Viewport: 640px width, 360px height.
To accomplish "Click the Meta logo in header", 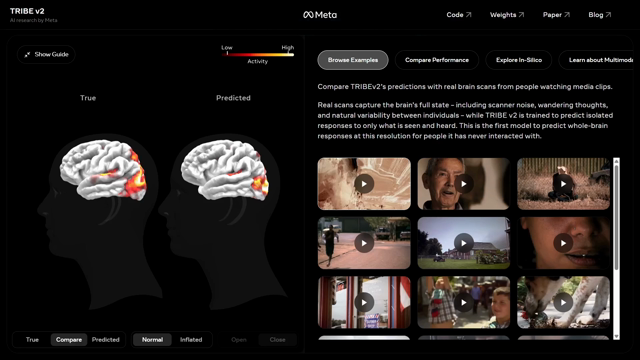I will (x=320, y=15).
